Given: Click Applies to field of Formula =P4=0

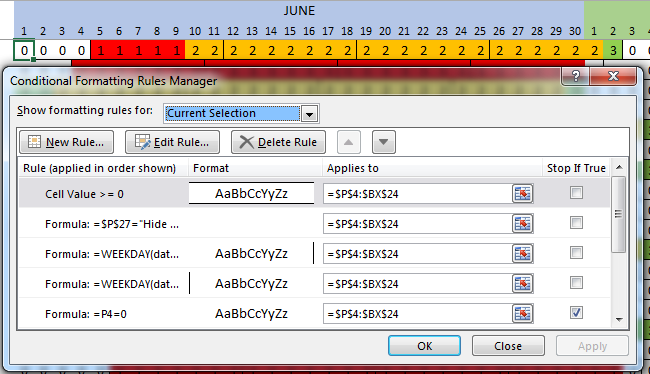Looking at the screenshot, I should (x=417, y=314).
